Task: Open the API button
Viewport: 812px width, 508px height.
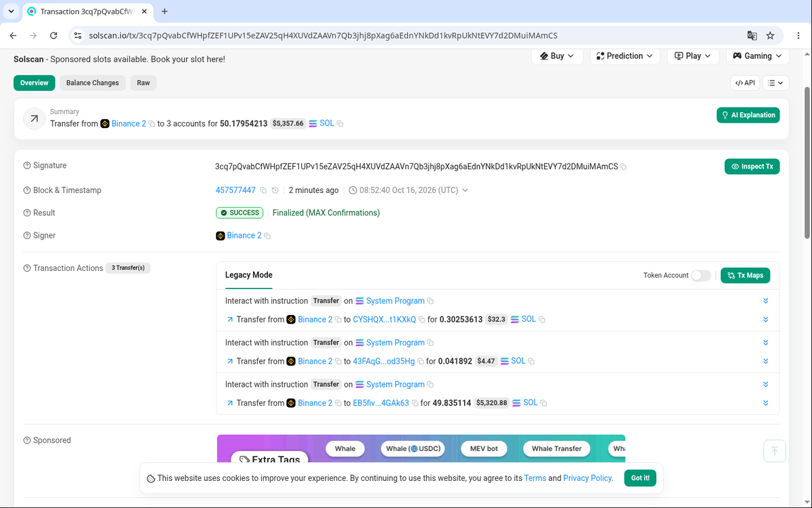Action: [745, 83]
